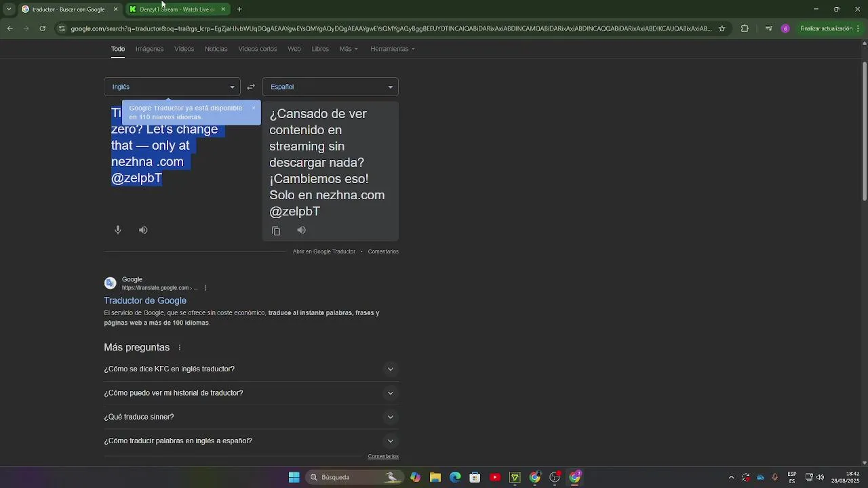This screenshot has height=488, width=868.
Task: Open the YouTube app in the taskbar
Action: point(495,477)
